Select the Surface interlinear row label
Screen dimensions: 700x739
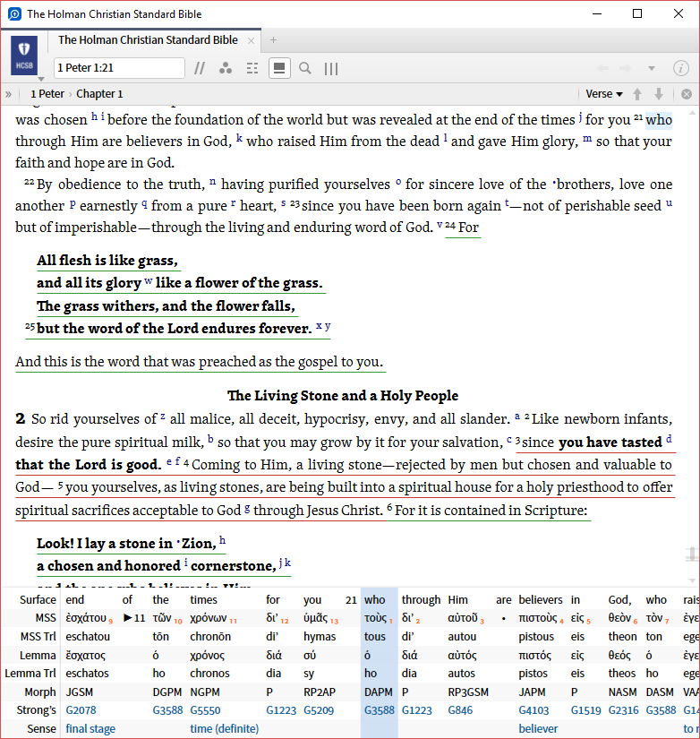click(x=38, y=599)
